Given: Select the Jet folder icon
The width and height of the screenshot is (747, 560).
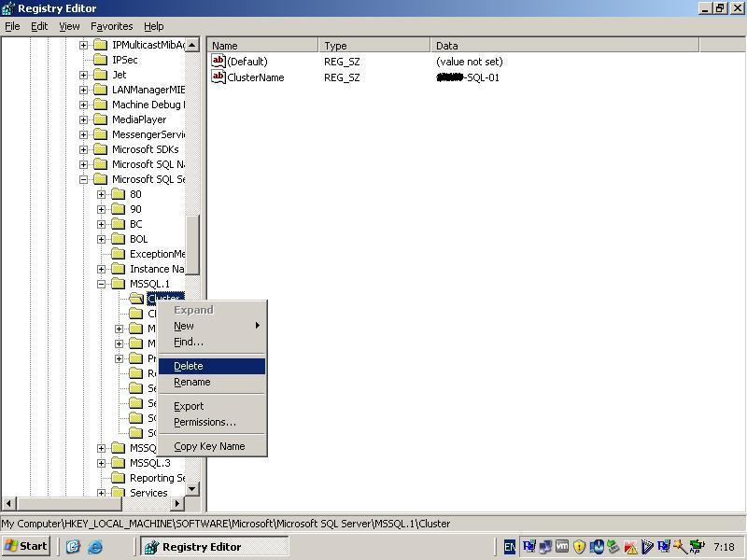Looking at the screenshot, I should tap(101, 75).
